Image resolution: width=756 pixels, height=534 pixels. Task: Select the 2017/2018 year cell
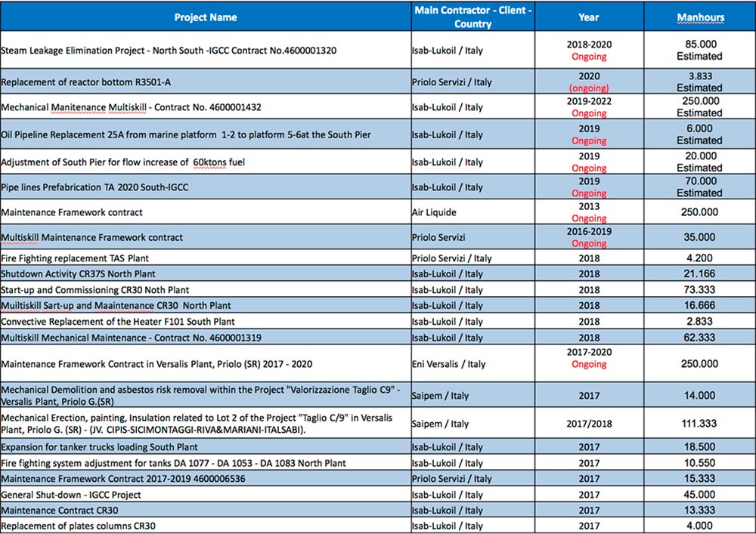click(x=589, y=423)
